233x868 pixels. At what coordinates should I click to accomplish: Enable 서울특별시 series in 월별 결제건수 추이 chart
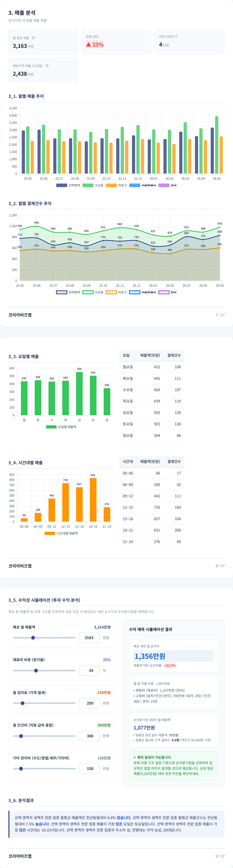143,292
